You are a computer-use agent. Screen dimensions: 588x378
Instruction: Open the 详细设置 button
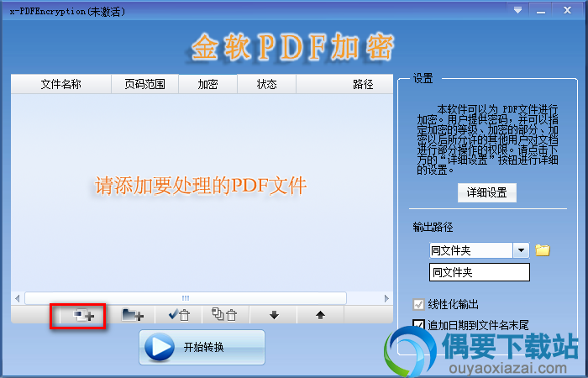tap(486, 192)
